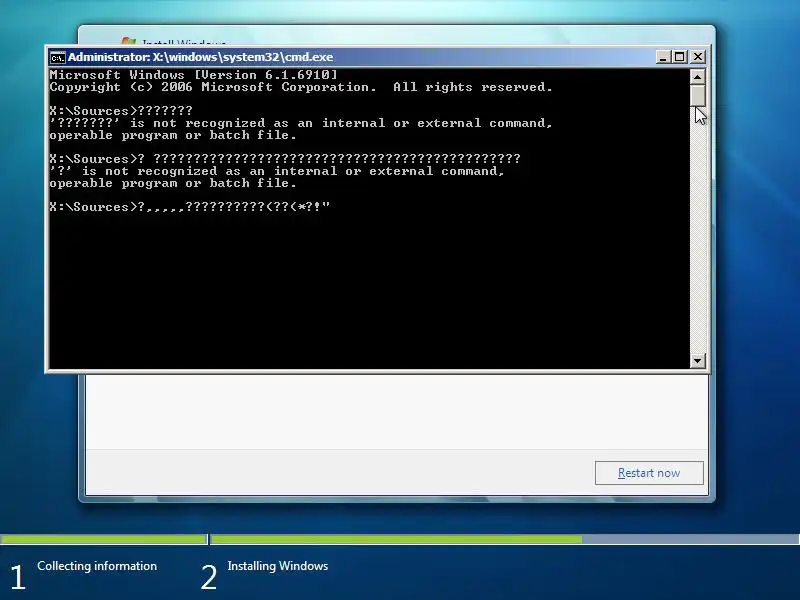Click the first 'X:\Sources>???????' prompt line
This screenshot has height=600, width=800.
coord(121,111)
